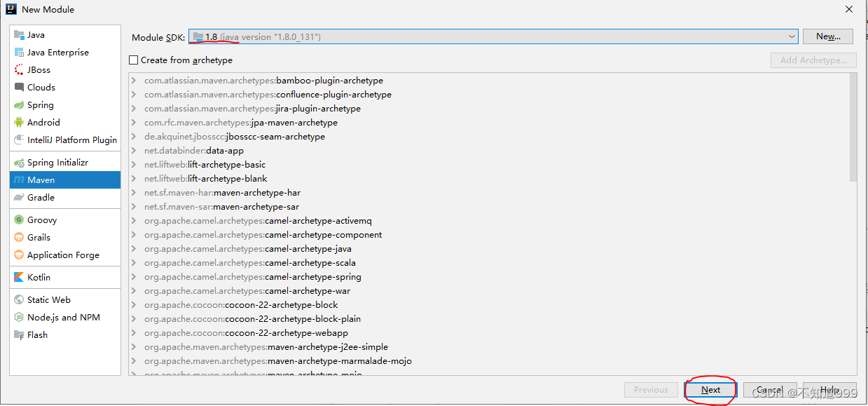
Task: Click the Kotlin K icon
Action: (x=19, y=278)
